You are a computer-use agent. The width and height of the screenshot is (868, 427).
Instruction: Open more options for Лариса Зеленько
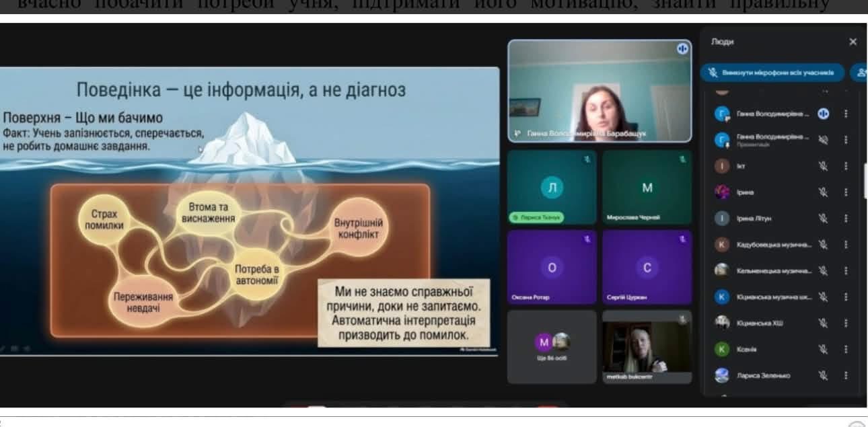click(846, 375)
